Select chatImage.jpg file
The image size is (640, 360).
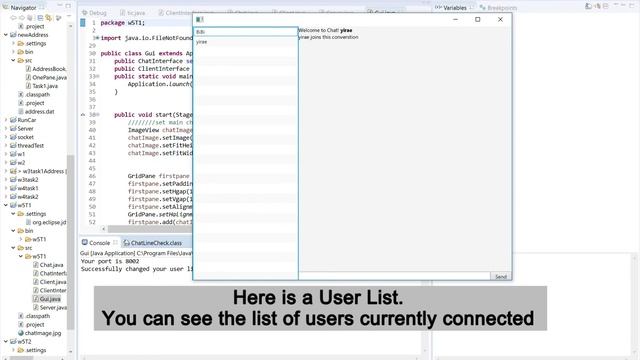[43, 333]
